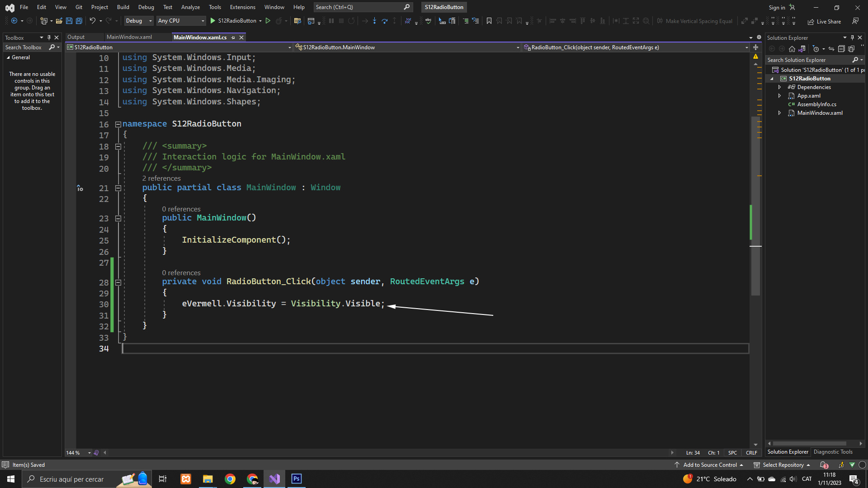Screen dimensions: 868x488
Task: Switch to the MainWindow.xaml tab
Action: point(129,37)
